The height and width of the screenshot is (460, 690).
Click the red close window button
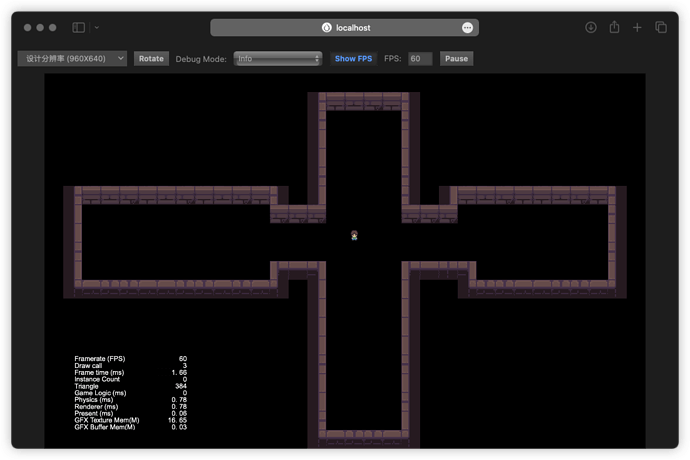click(27, 28)
